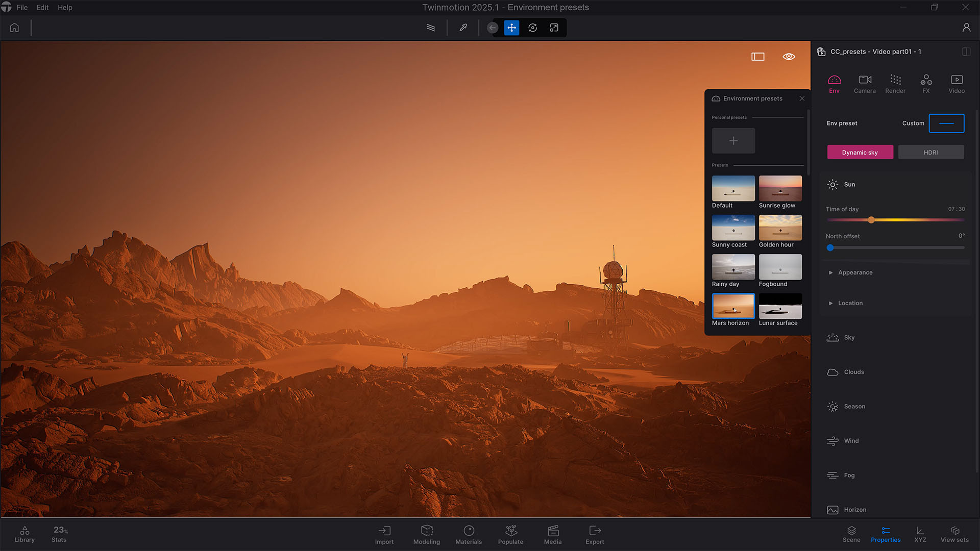Toggle the viewport eye visibility icon
The height and width of the screenshot is (551, 980).
789,57
